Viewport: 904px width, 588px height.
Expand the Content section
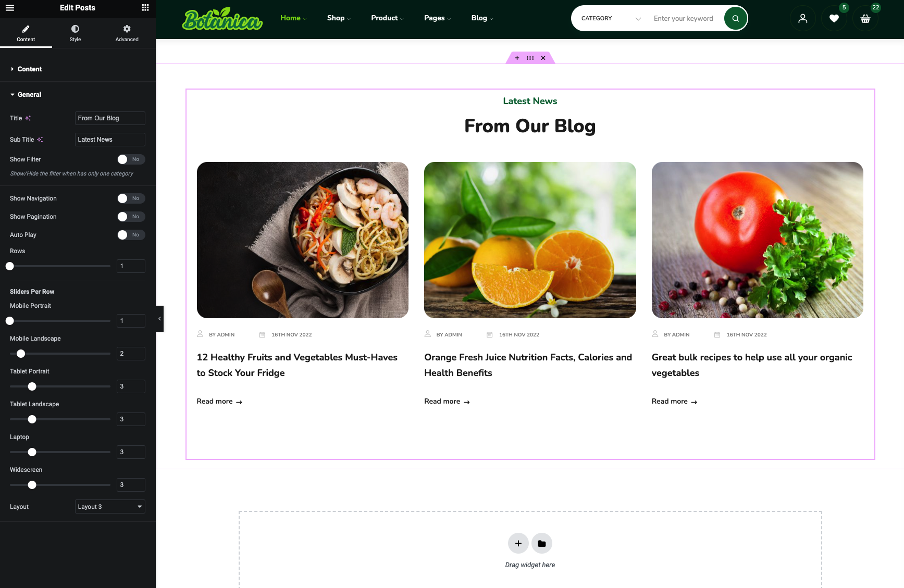tap(30, 69)
